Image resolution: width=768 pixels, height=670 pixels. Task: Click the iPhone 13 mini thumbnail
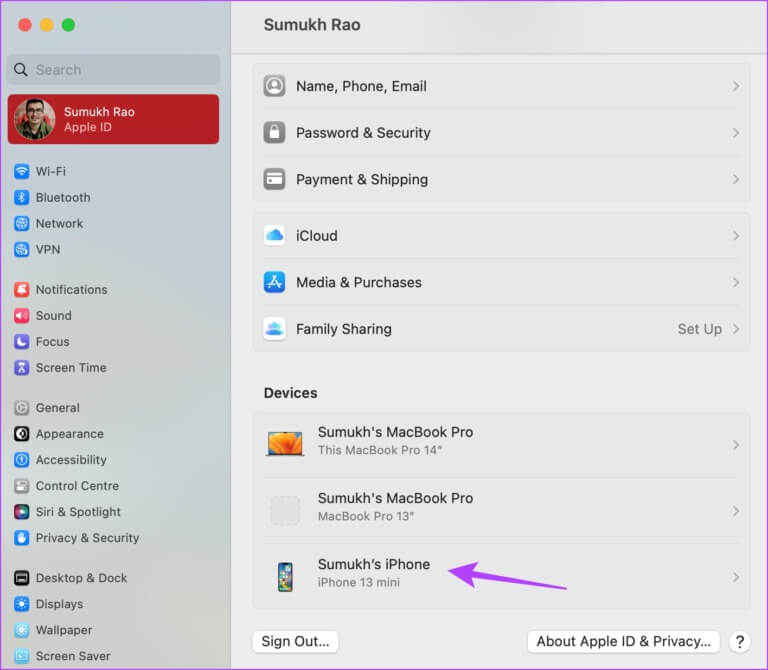(x=285, y=577)
